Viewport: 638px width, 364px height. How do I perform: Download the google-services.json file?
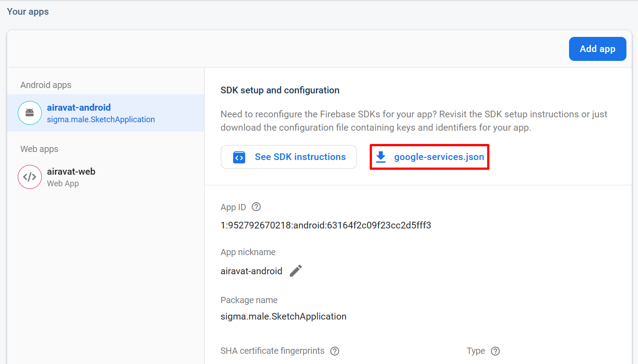439,157
